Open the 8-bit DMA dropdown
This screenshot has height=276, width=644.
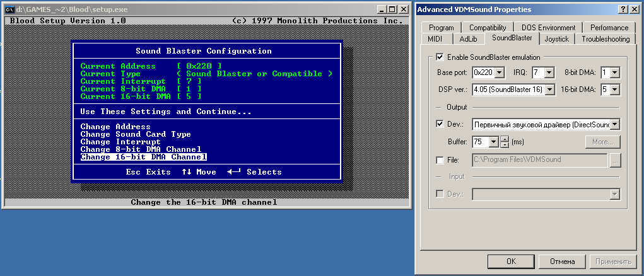tap(614, 73)
